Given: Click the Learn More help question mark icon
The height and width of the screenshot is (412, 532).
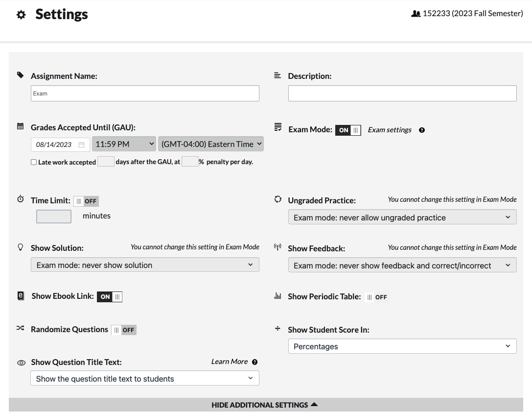Looking at the screenshot, I should pos(254,362).
